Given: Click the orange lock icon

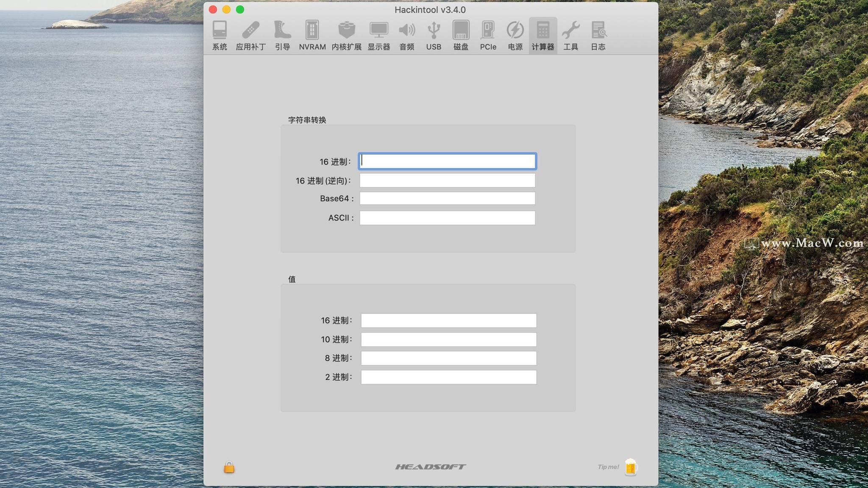Looking at the screenshot, I should [x=229, y=467].
